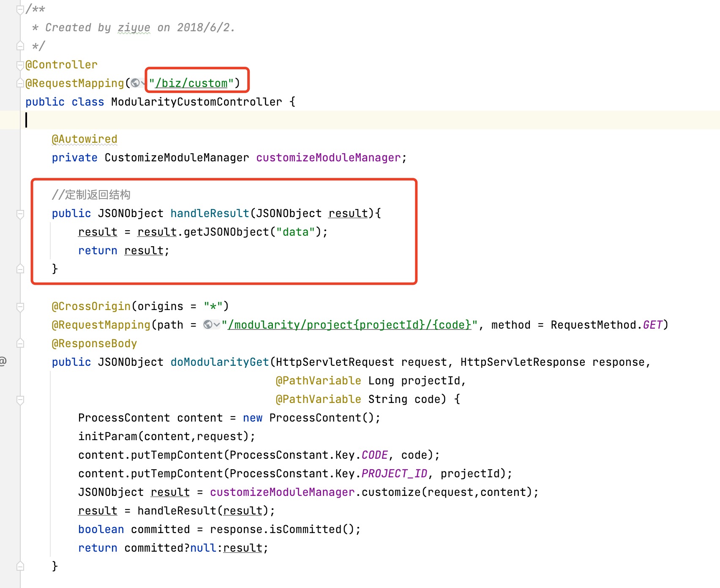Click the "isCommitted" method call
This screenshot has height=588, width=720.
click(x=305, y=529)
